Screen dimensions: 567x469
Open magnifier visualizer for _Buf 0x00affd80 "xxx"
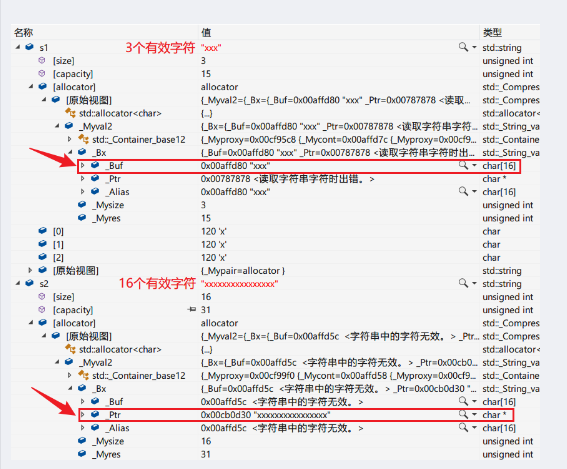463,165
